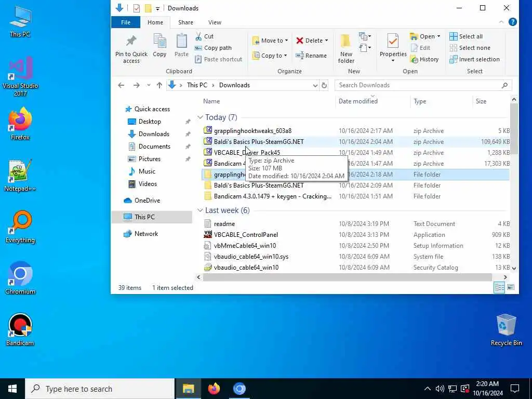Viewport: 532px width, 399px height.
Task: Collapse the ribbon with the chevron
Action: click(501, 22)
